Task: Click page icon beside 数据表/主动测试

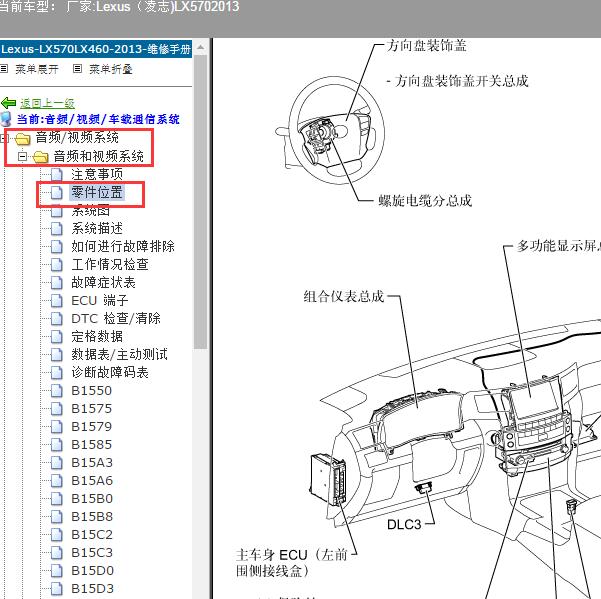Action: (56, 354)
